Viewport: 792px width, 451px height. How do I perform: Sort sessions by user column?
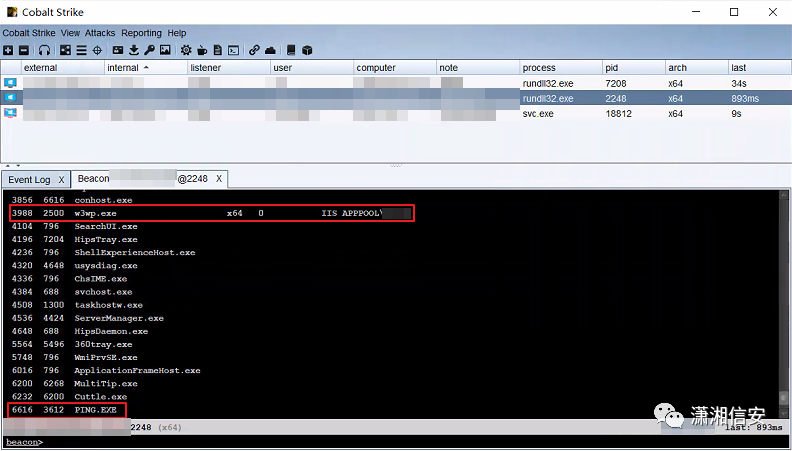(312, 68)
